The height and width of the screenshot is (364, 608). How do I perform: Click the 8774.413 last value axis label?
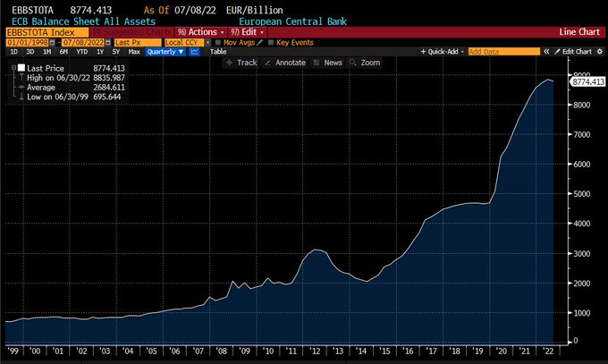pyautogui.click(x=587, y=81)
